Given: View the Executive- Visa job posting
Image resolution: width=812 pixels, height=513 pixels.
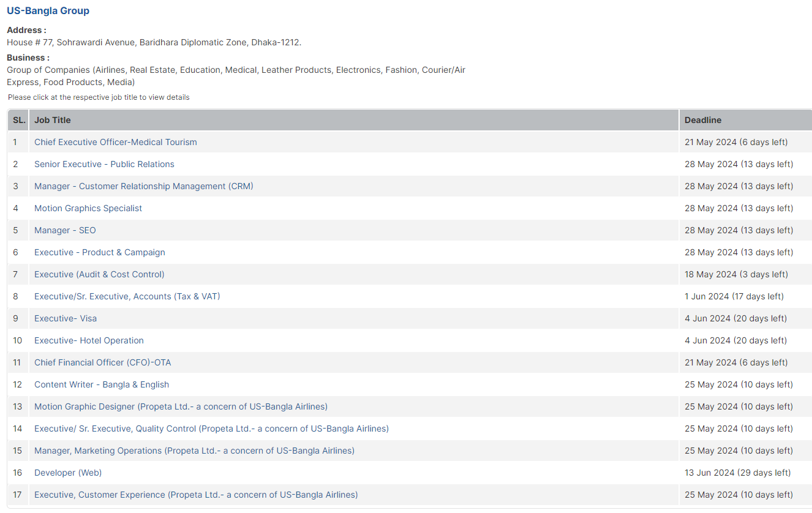Looking at the screenshot, I should [66, 318].
